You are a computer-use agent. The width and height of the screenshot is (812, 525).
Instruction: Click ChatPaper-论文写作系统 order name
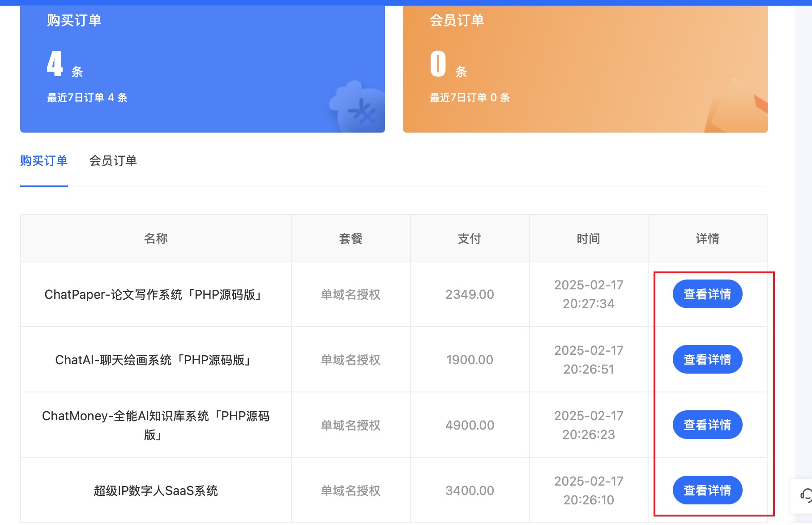(153, 294)
